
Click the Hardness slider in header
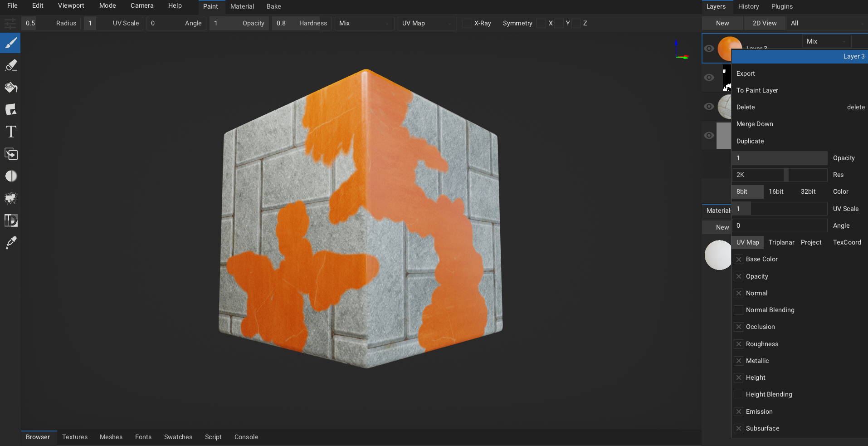click(x=302, y=23)
